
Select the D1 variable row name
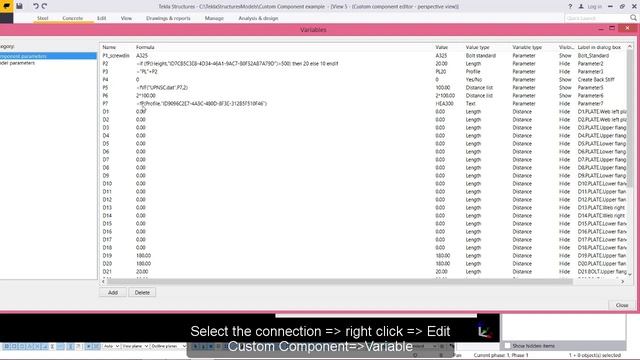(x=106, y=111)
